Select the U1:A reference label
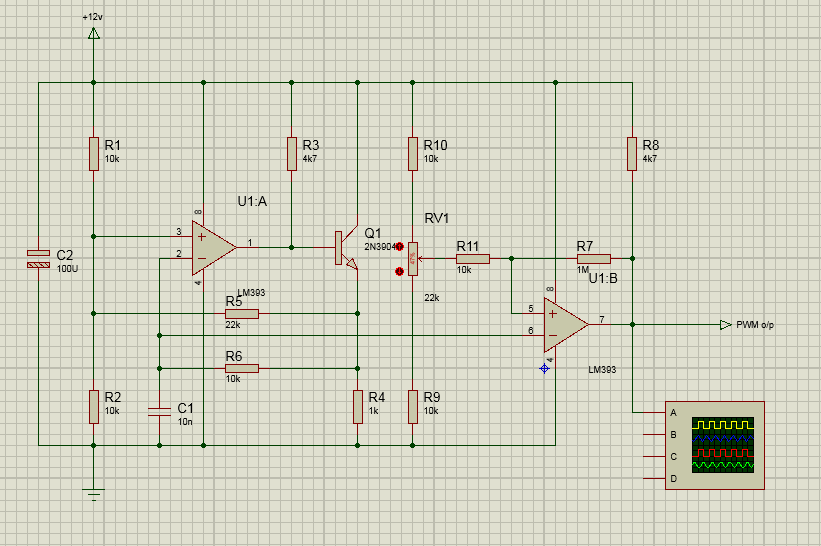Viewport: 821px width, 546px height. (x=252, y=202)
